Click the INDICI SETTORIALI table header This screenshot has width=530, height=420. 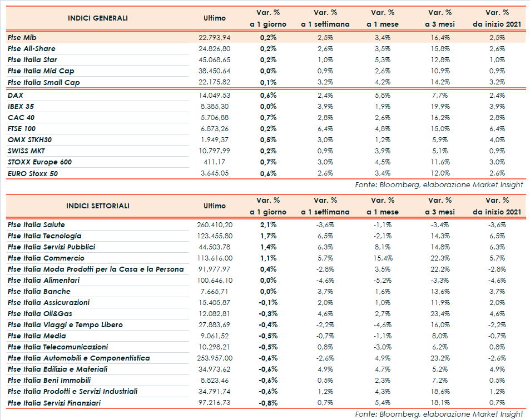(x=97, y=206)
